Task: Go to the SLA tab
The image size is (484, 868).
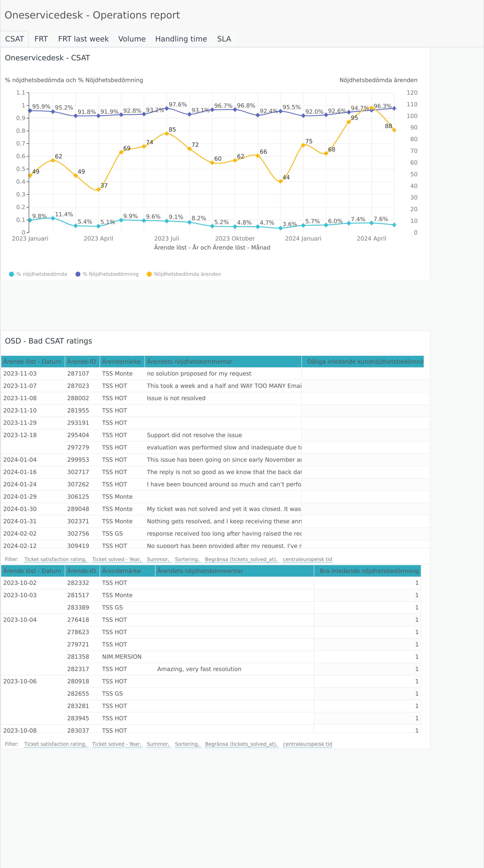Action: [x=224, y=39]
